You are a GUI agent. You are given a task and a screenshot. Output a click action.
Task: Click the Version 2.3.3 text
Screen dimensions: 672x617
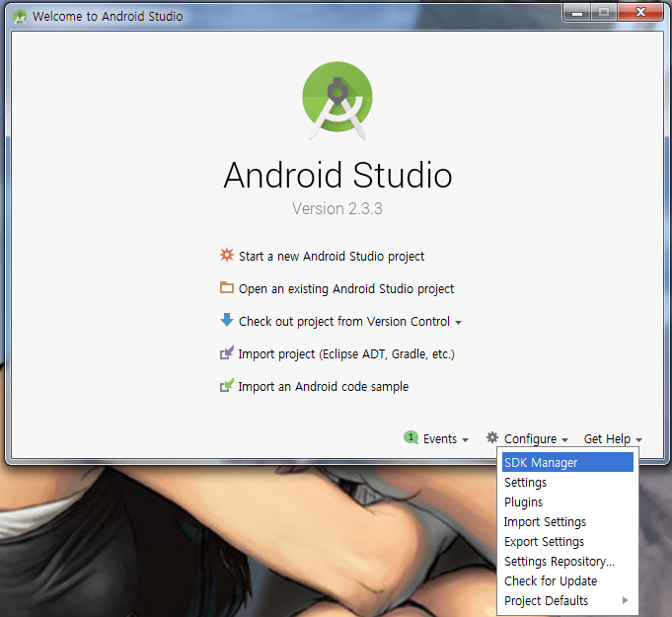pos(337,208)
